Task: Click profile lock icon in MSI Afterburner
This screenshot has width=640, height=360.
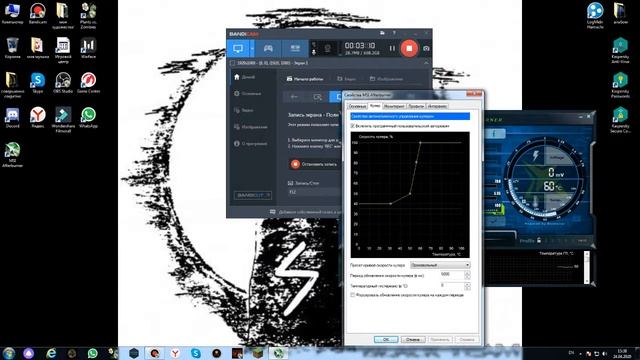Action: (539, 240)
